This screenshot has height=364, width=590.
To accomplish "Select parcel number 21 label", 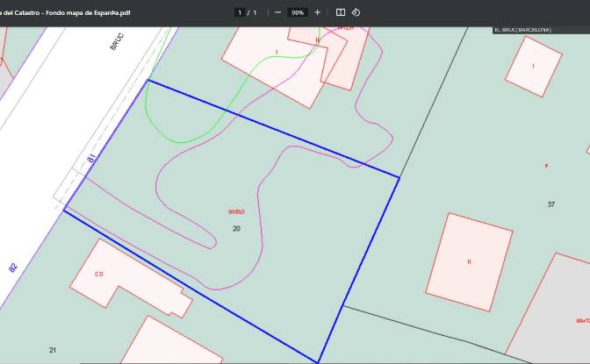I will pos(53,350).
